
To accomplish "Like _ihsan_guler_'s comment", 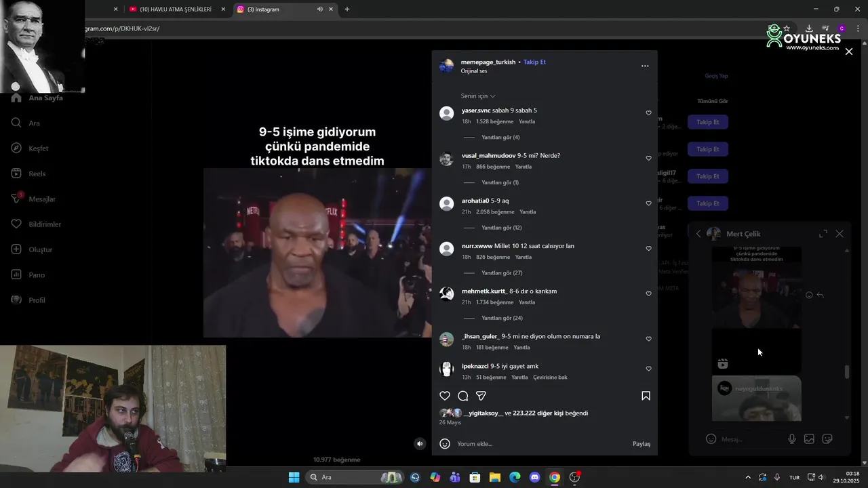I will [648, 339].
